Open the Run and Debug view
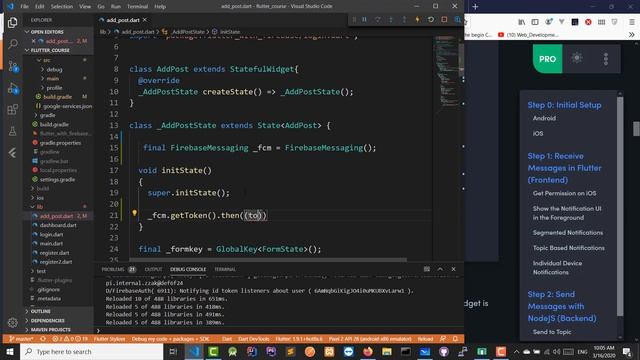Image resolution: width=640 pixels, height=360 pixels. tap(13, 88)
